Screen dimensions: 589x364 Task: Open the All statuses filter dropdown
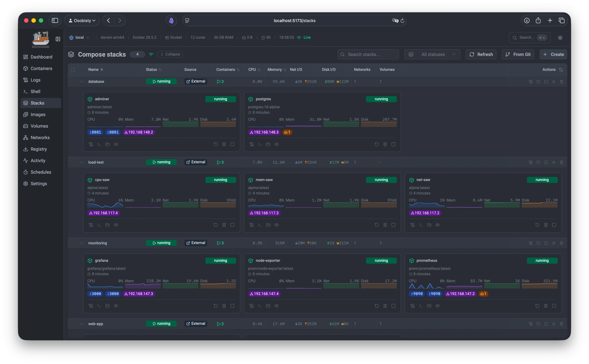click(432, 54)
